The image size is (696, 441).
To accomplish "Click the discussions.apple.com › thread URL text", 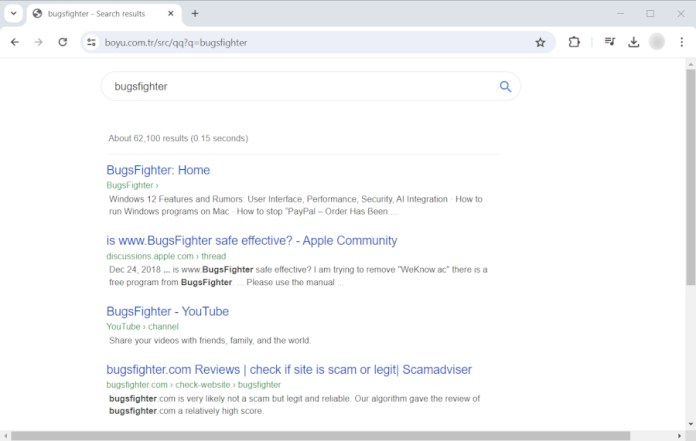I will [166, 256].
